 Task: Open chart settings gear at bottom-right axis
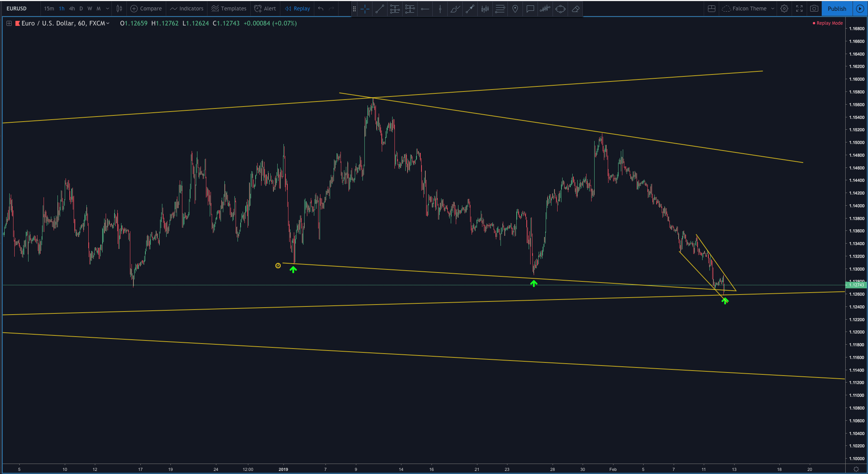point(856,469)
